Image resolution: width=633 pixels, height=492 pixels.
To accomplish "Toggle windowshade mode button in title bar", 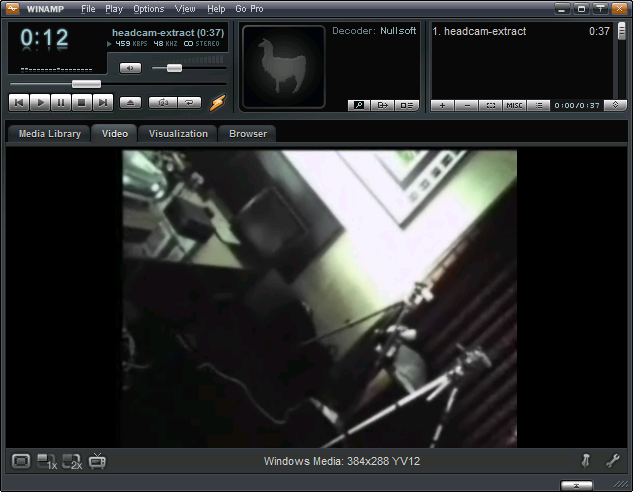I will (600, 8).
